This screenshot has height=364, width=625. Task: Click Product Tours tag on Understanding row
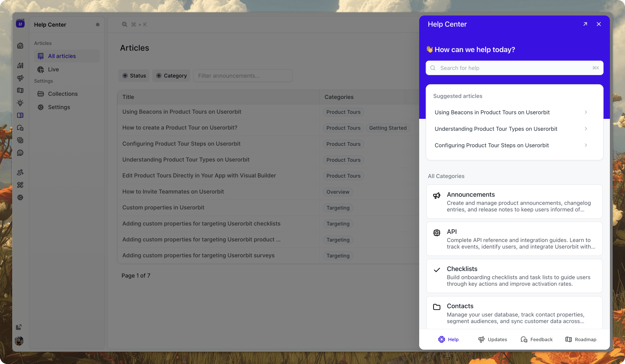(x=343, y=160)
